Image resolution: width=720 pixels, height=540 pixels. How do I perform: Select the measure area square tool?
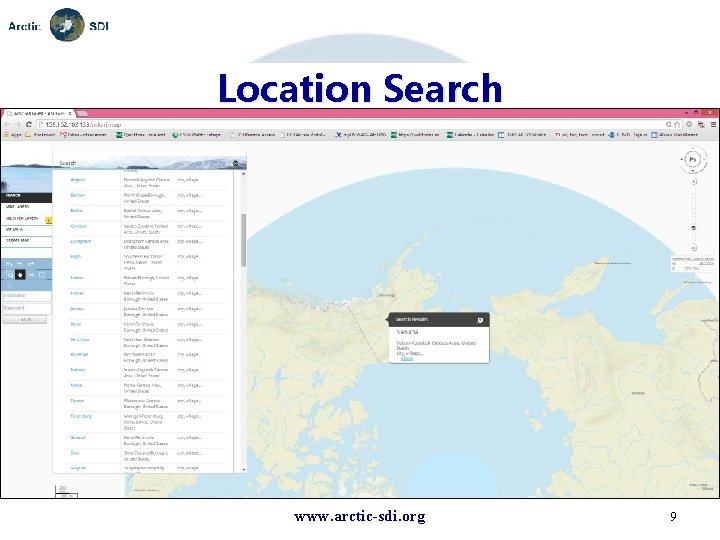[x=42, y=275]
